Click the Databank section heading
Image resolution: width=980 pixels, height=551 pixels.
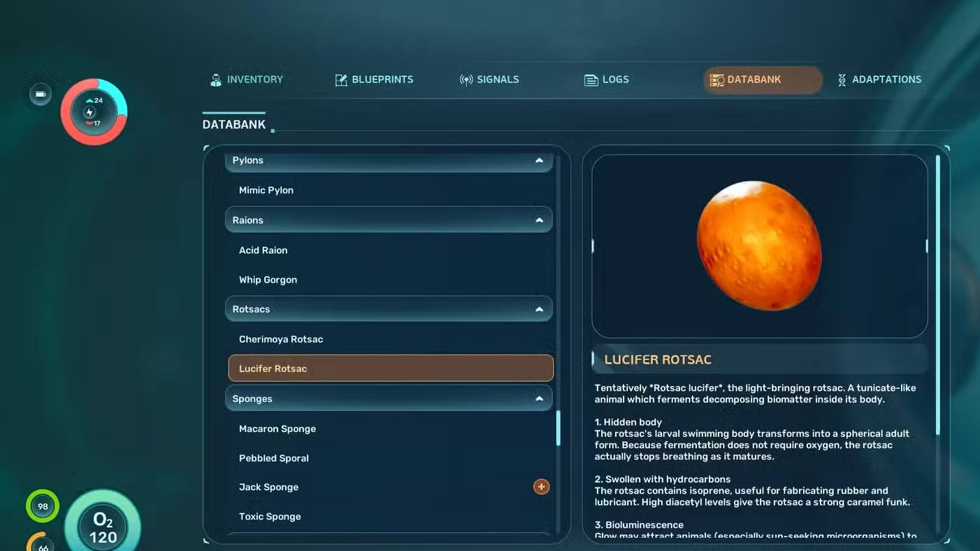(234, 124)
